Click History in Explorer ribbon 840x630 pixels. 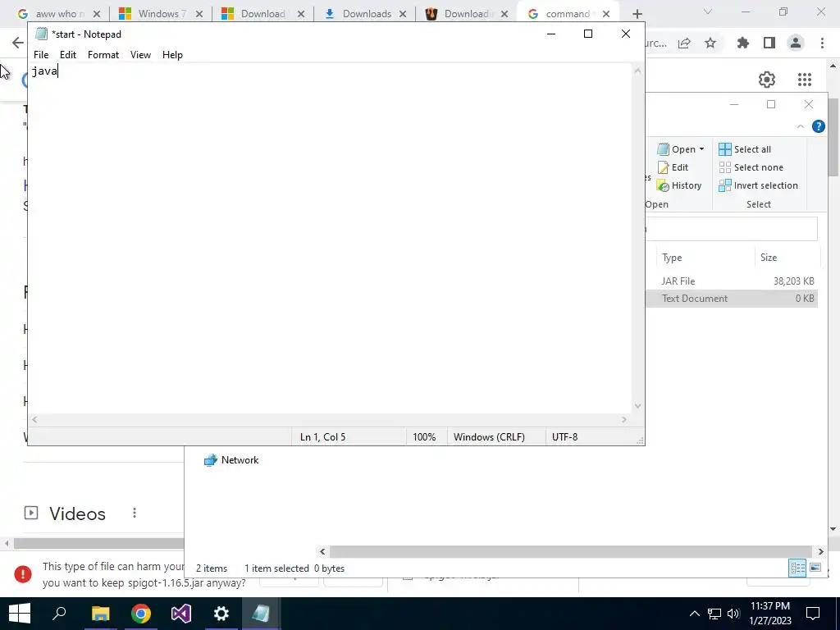coord(679,186)
